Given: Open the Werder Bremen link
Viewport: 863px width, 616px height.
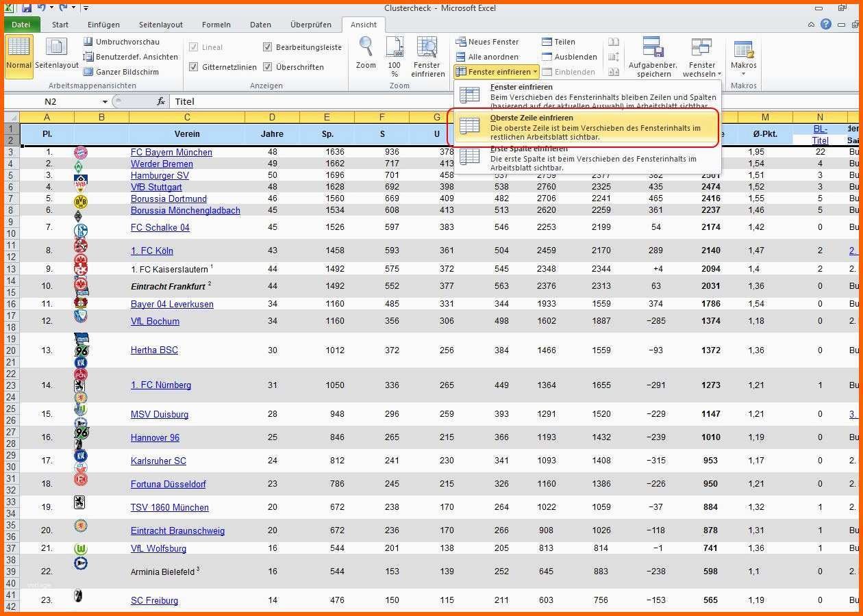Looking at the screenshot, I should point(162,164).
